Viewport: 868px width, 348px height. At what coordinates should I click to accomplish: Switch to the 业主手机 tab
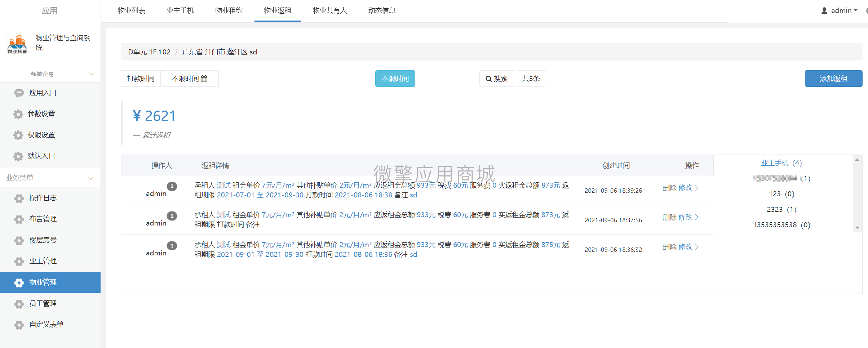[x=180, y=10]
